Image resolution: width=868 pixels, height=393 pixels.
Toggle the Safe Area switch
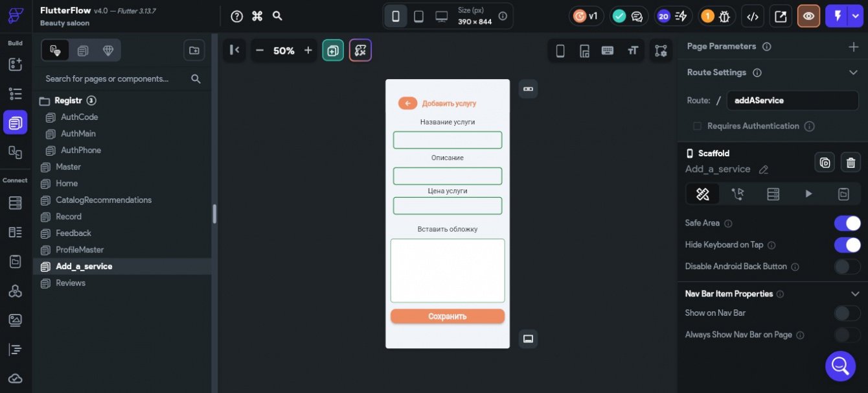click(x=847, y=223)
